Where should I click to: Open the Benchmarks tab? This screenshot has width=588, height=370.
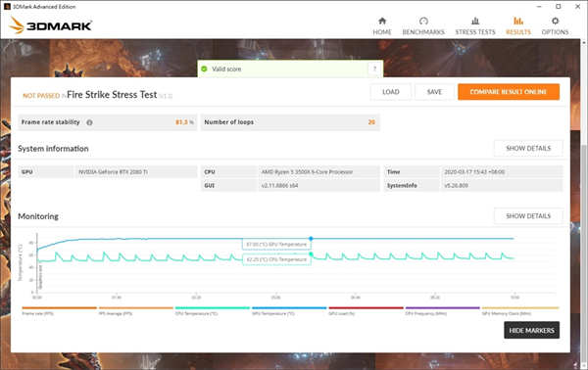point(423,25)
